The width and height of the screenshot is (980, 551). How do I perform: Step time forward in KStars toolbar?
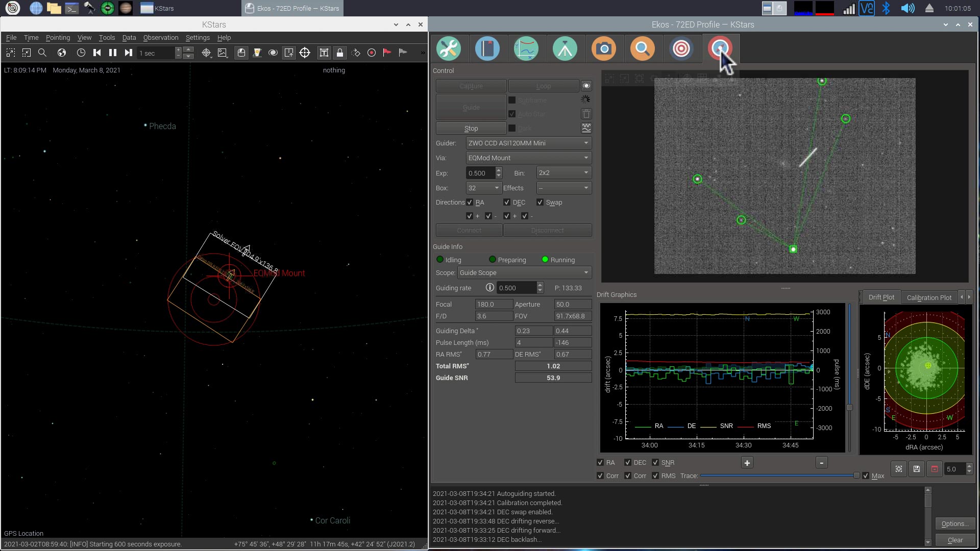(129, 53)
